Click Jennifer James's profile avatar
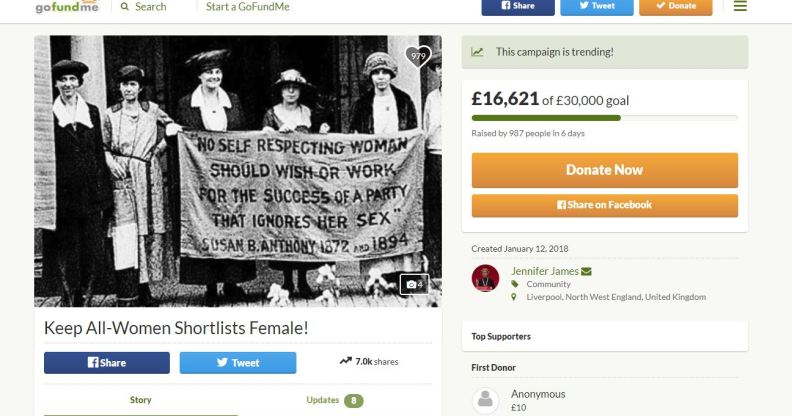The width and height of the screenshot is (792, 416). (485, 278)
